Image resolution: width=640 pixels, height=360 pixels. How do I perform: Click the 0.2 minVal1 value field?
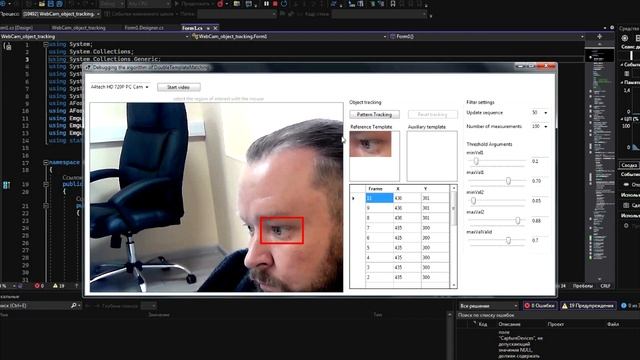point(539,161)
